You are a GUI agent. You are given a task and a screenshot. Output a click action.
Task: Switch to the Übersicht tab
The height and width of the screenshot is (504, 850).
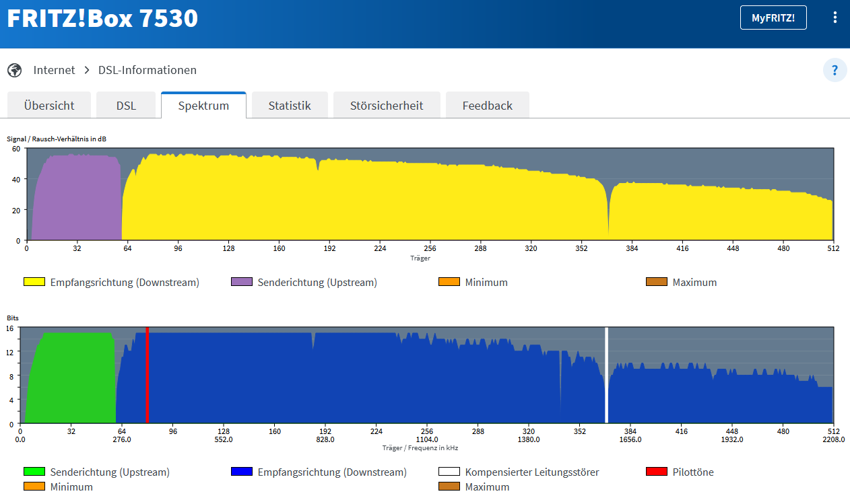point(49,106)
